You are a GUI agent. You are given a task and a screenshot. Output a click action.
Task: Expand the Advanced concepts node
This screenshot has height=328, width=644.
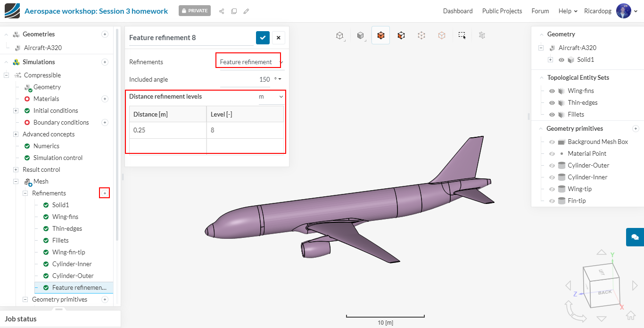tap(16, 134)
